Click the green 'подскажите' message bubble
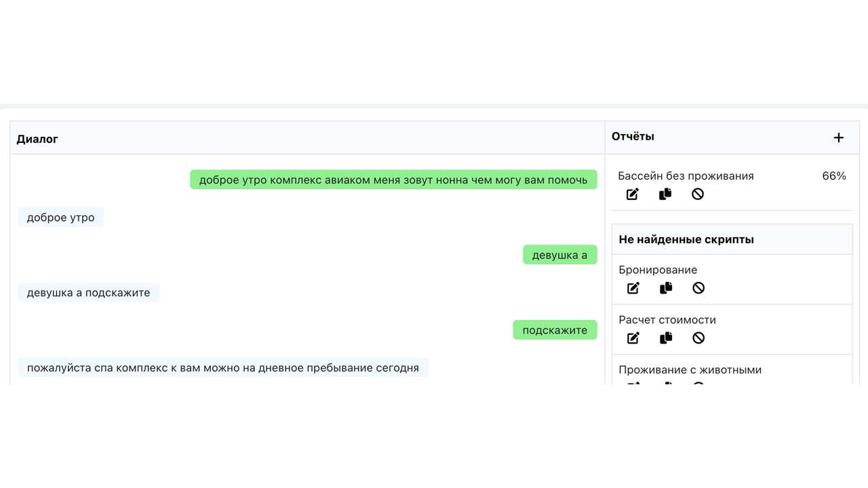Viewport: 868px width, 488px height. (555, 330)
